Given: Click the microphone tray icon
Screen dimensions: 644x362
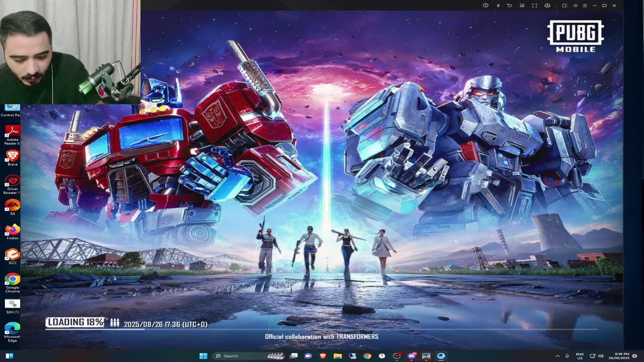Looking at the screenshot, I should coord(567,356).
